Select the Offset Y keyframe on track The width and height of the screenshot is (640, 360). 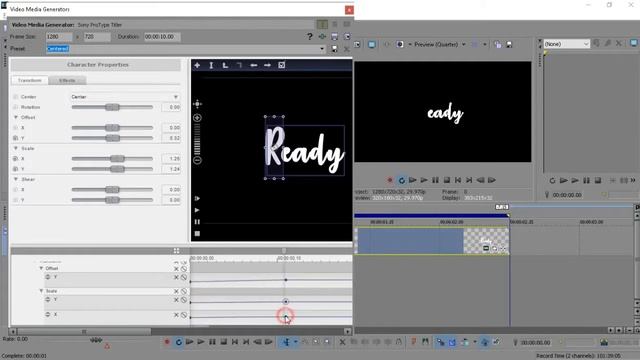pos(286,280)
